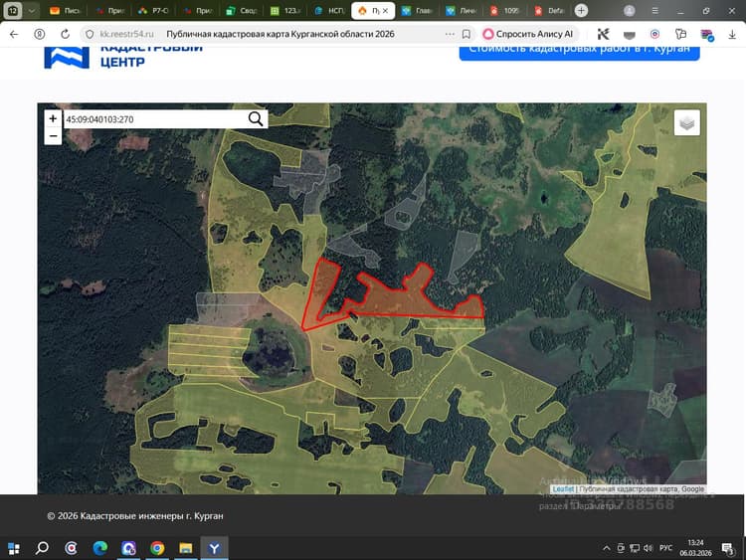Open the map layers switcher
Viewport: 746px width, 560px height.
click(686, 123)
